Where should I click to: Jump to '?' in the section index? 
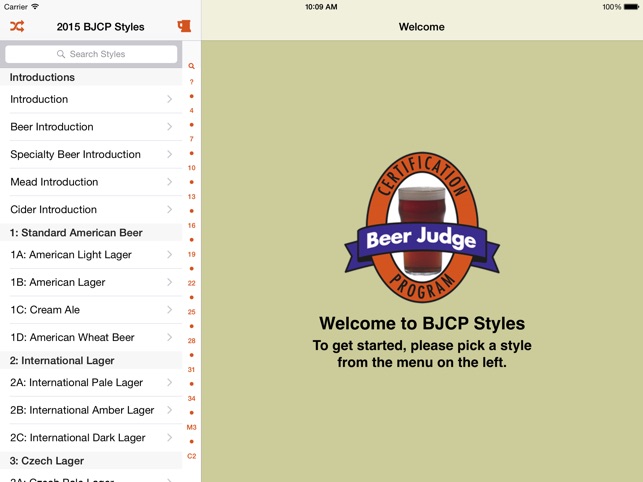click(x=191, y=82)
